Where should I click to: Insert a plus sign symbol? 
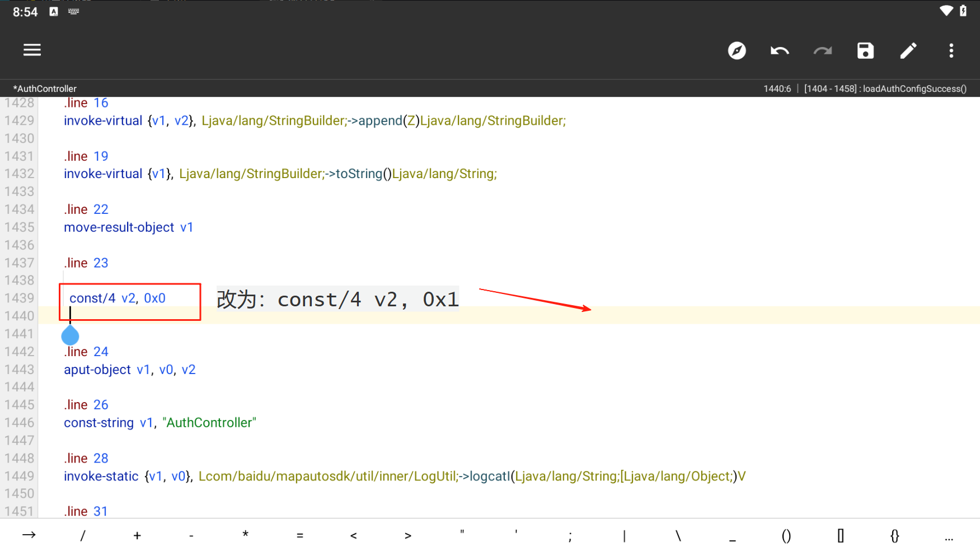[137, 536]
